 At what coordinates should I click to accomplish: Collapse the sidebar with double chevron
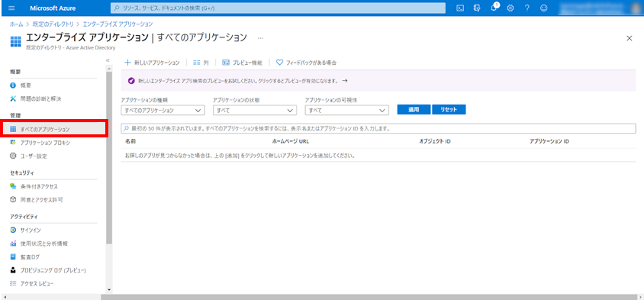(x=108, y=60)
